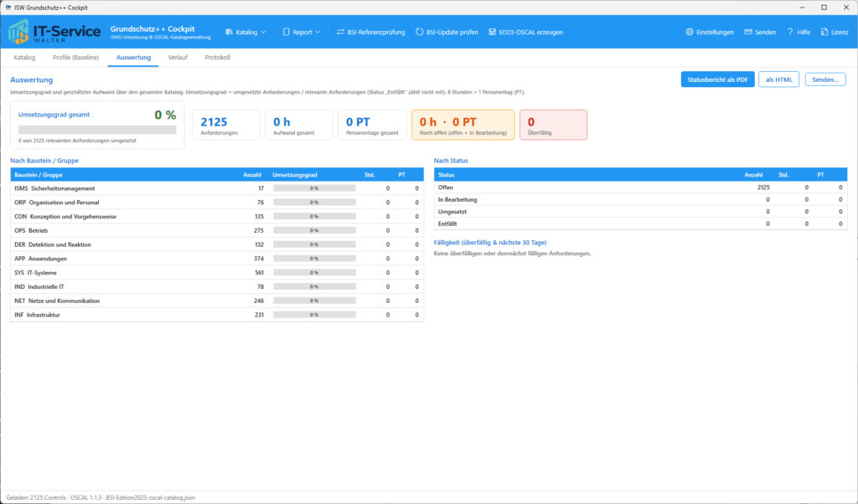Click the Report document icon
This screenshot has height=504, width=858.
287,33
